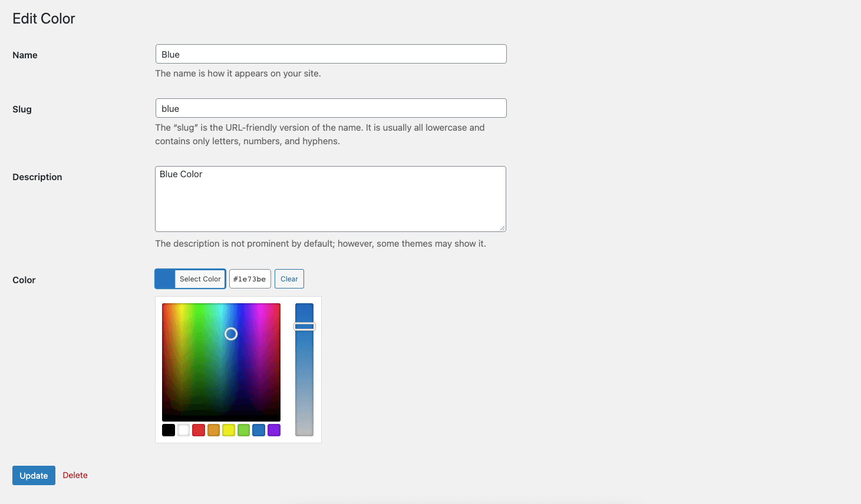
Task: Click the text 'The name is how it appears on your site.'
Action: [x=238, y=74]
